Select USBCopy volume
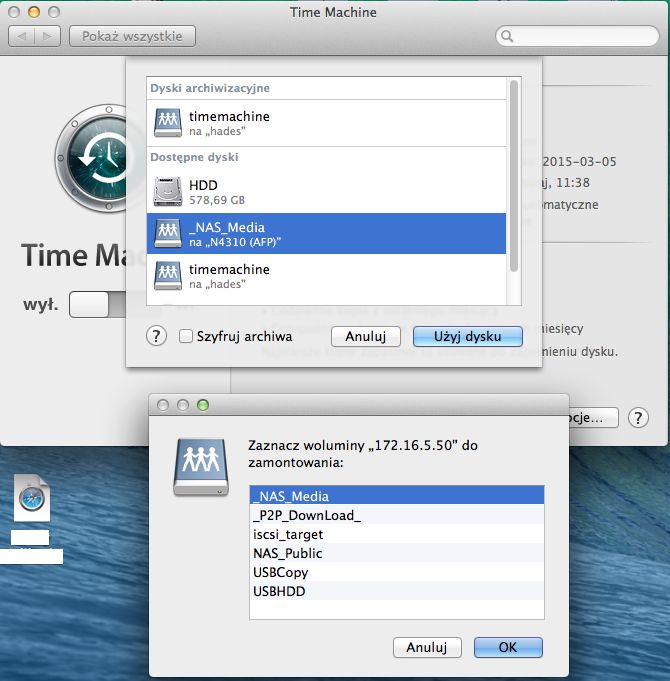The width and height of the screenshot is (670, 681). point(397,572)
